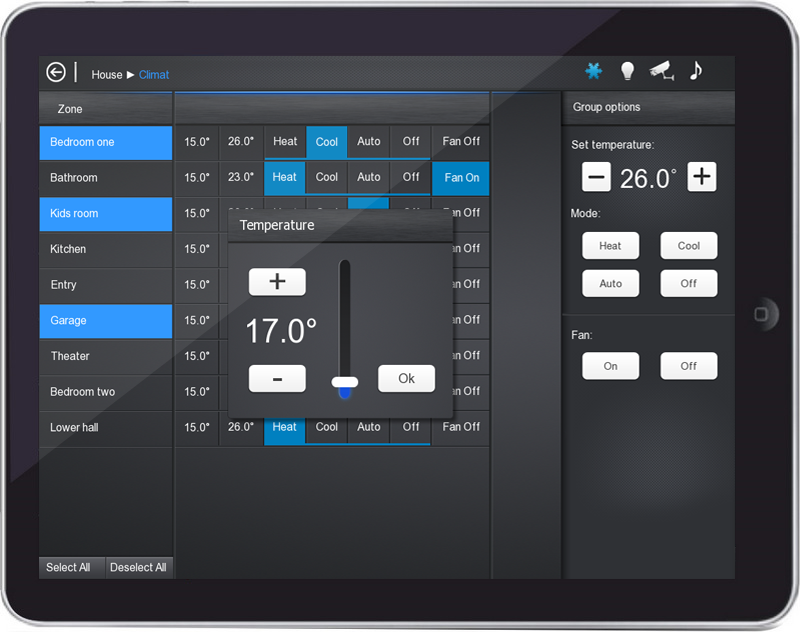Open the security camera view icon

[x=661, y=71]
